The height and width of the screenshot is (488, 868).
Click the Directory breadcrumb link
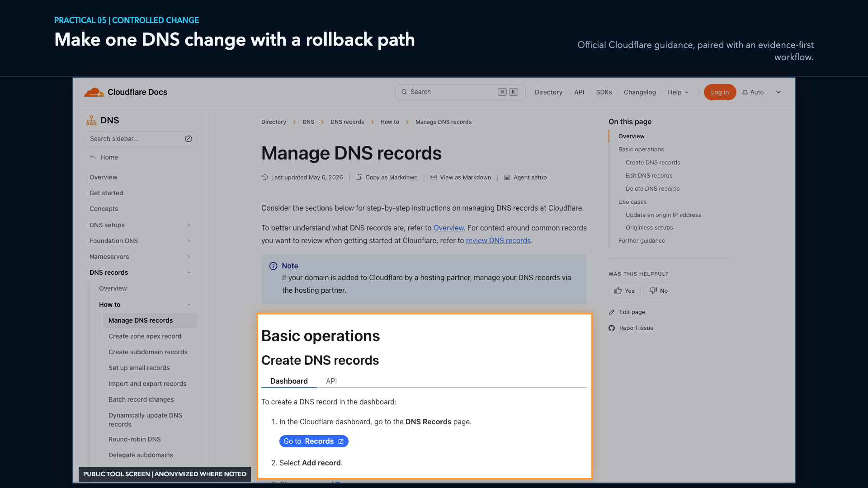coord(274,122)
